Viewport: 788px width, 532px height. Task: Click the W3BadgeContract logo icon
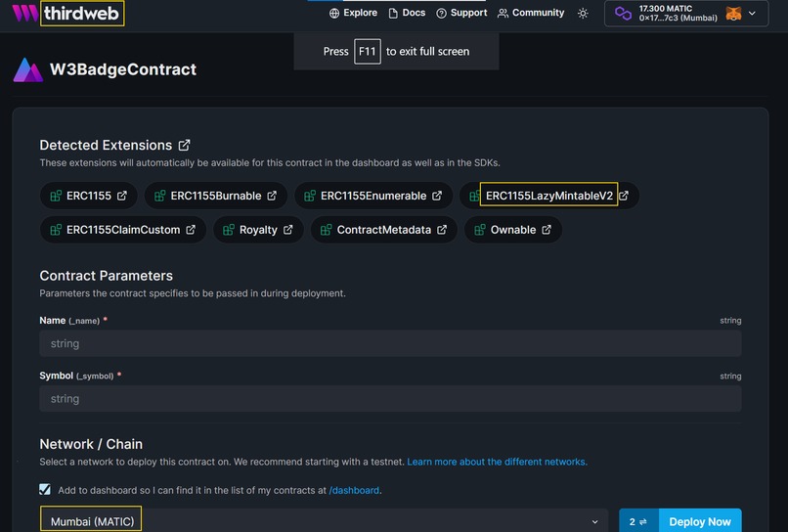[28, 69]
